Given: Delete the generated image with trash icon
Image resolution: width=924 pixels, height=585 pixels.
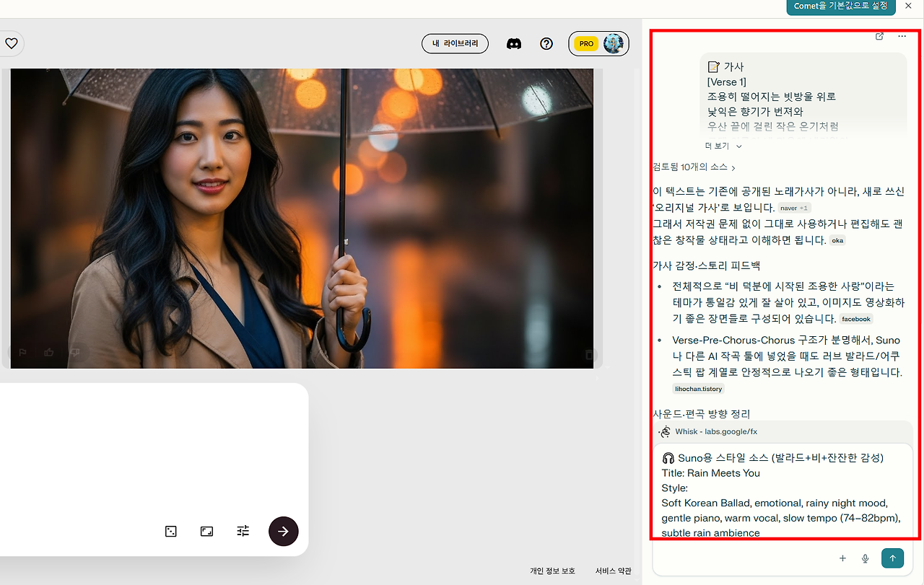Looking at the screenshot, I should [x=590, y=354].
